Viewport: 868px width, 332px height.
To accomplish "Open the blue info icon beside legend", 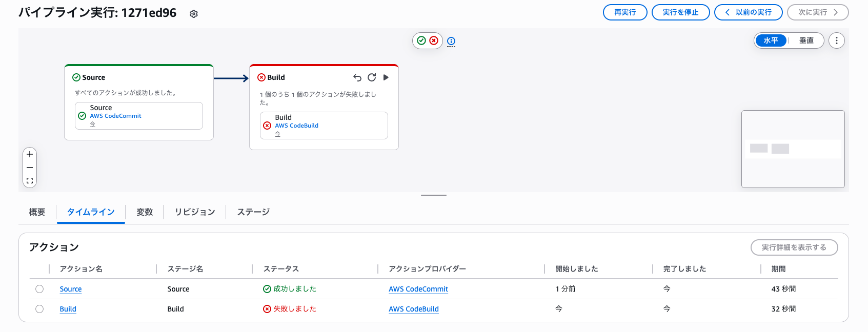I will click(451, 41).
